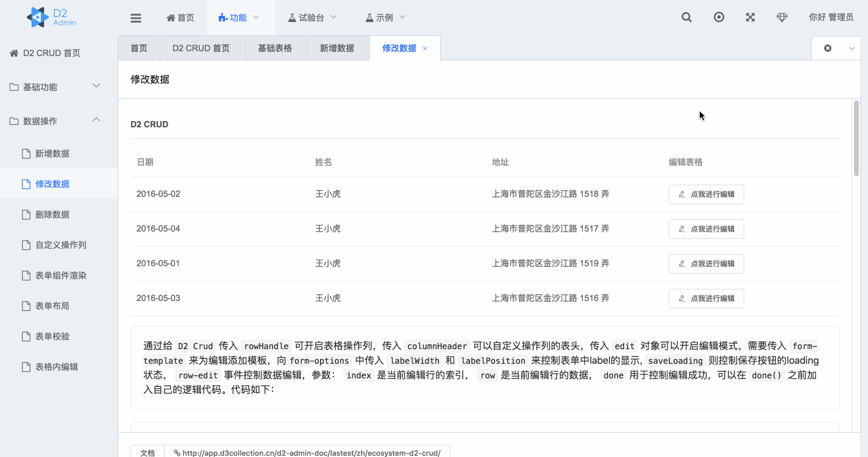
Task: Switch to the D2 CRUD 首页 page tab
Action: pos(201,48)
